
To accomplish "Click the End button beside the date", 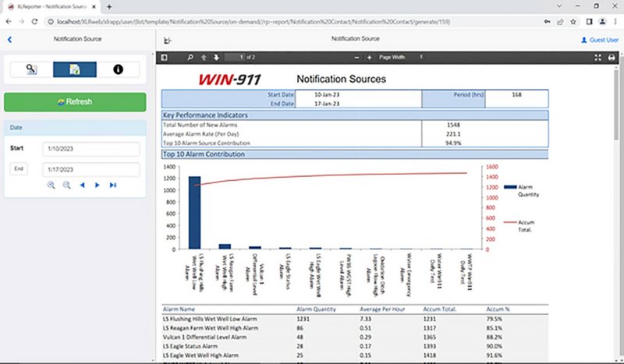I will tap(19, 168).
